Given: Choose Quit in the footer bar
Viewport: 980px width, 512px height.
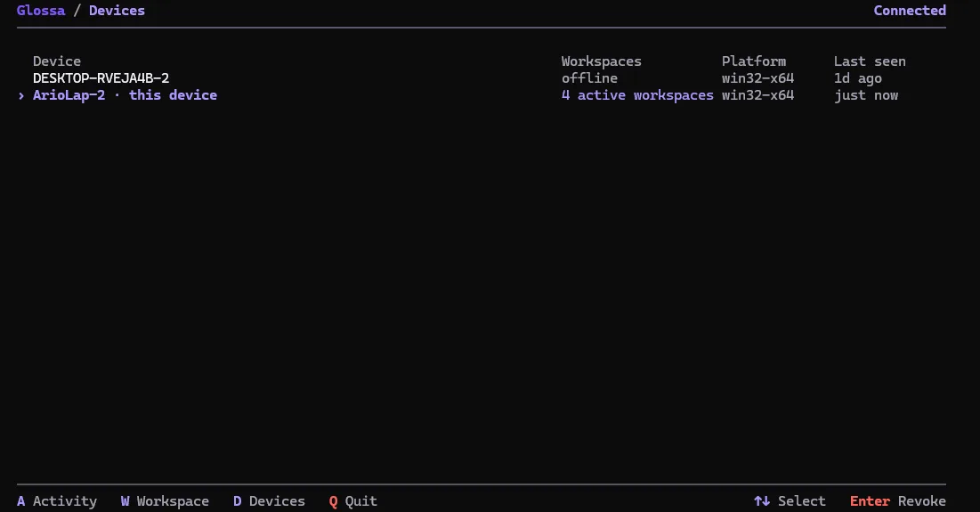Looking at the screenshot, I should point(353,500).
